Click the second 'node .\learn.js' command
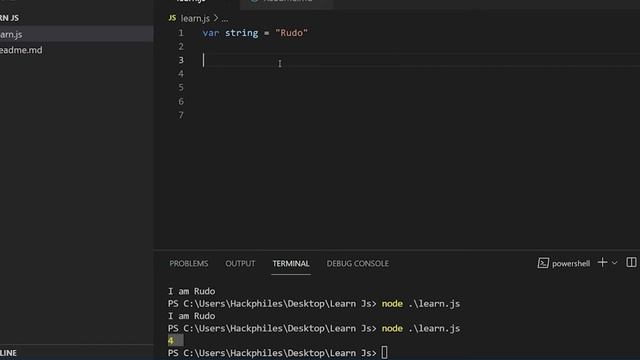640x360 pixels. [x=421, y=328]
